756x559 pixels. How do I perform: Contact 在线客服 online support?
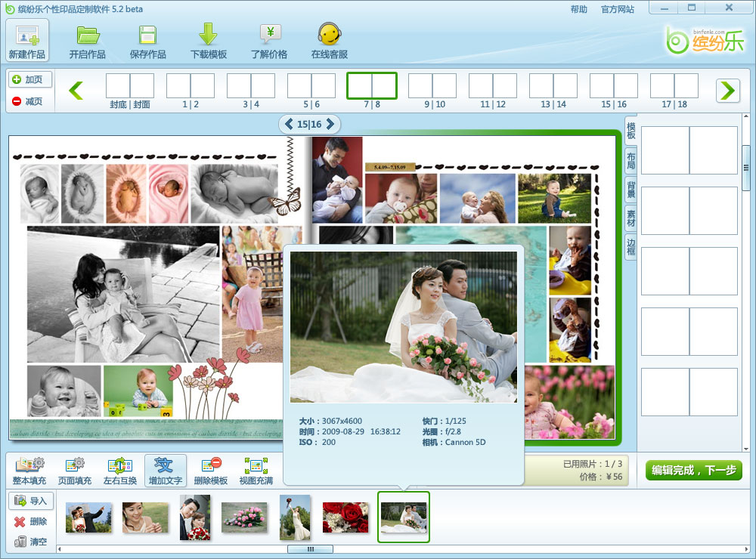330,40
